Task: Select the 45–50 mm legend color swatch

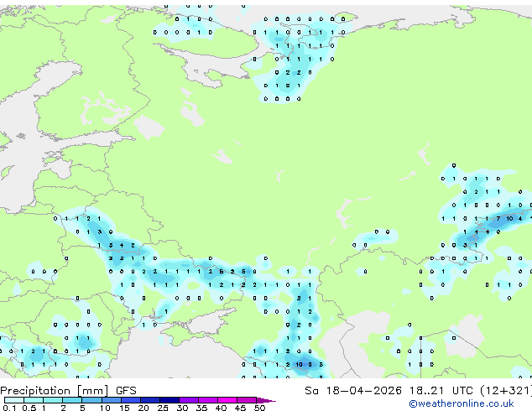Action: tap(247, 400)
